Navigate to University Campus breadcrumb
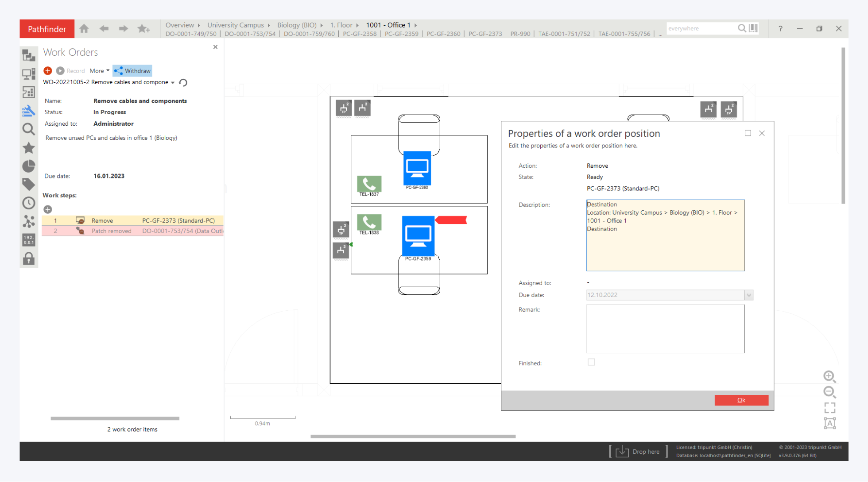 pos(235,25)
